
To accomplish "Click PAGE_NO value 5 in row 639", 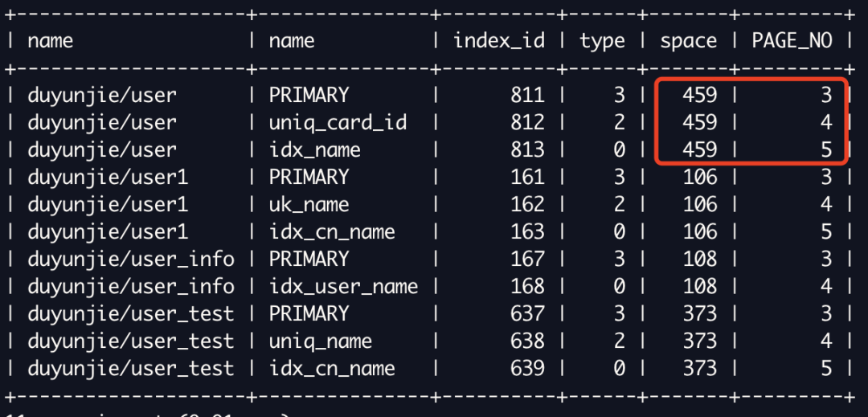I will 826,369.
